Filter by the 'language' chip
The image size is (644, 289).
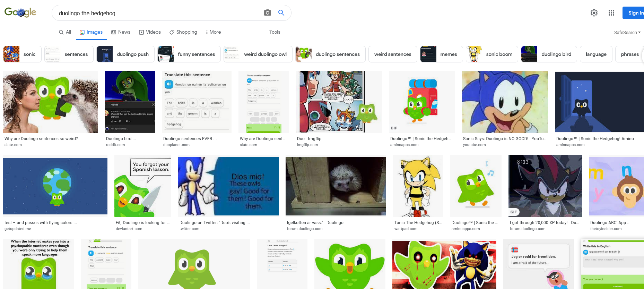click(x=596, y=54)
